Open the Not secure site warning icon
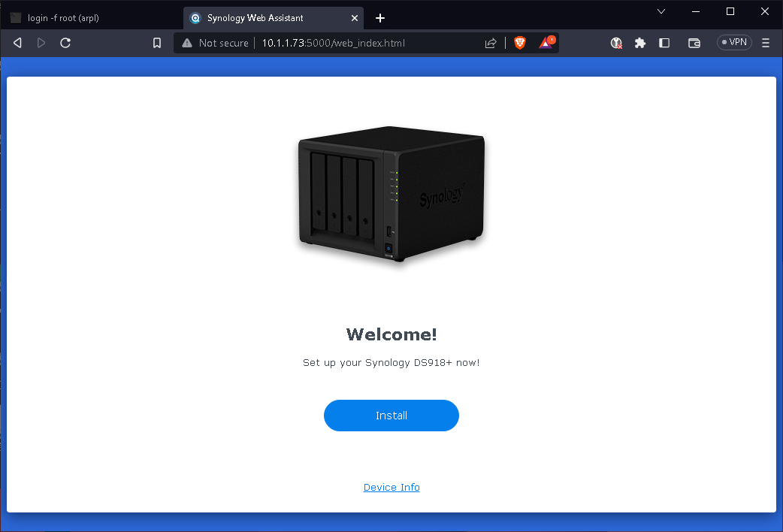 click(x=187, y=43)
